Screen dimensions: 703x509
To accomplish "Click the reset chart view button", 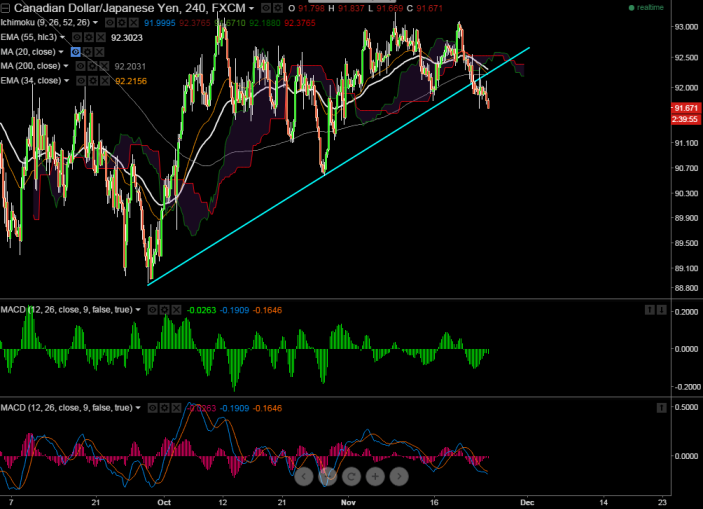I will click(351, 476).
